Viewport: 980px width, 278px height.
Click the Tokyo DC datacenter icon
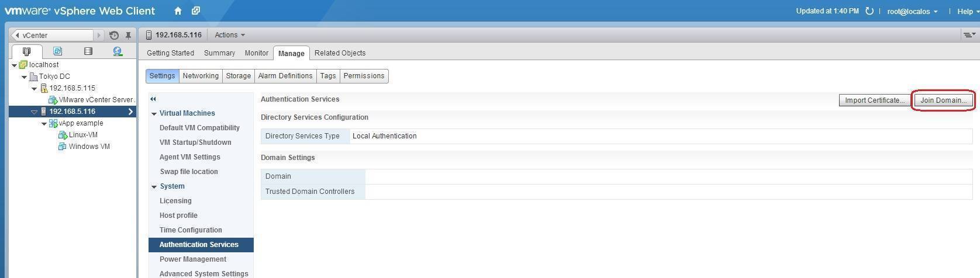point(33,77)
